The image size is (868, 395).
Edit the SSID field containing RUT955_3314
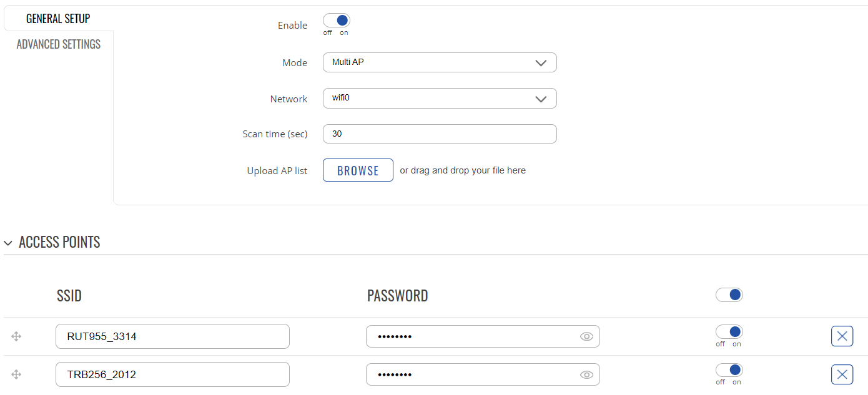coord(172,336)
